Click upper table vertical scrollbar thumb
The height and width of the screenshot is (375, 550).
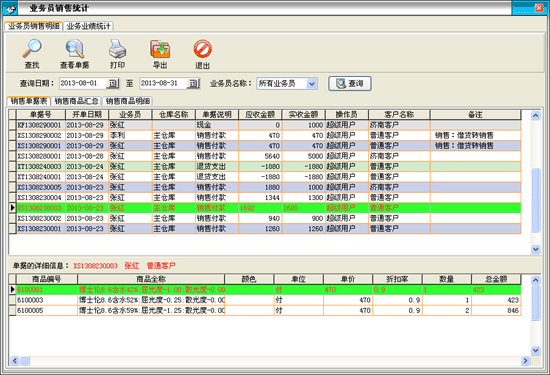(535, 200)
